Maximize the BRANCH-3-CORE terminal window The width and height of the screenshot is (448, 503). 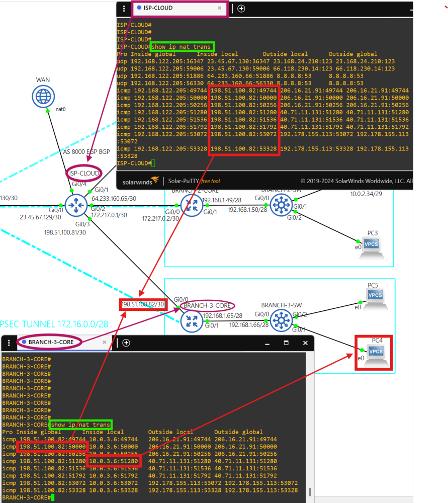coord(286,343)
